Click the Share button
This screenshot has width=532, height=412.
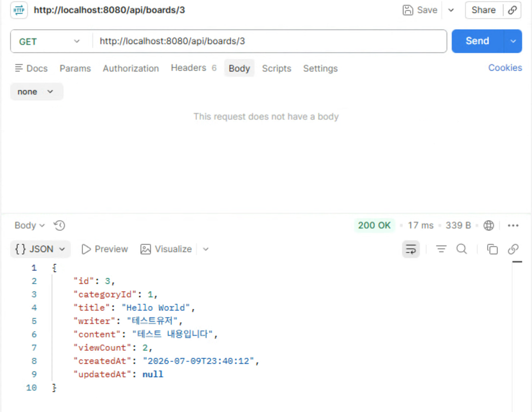484,10
